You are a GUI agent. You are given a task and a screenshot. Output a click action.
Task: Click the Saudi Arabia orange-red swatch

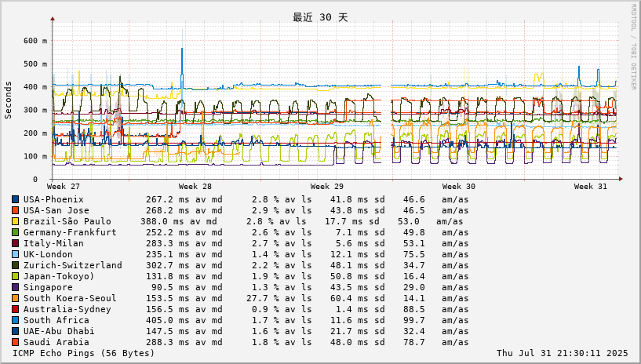tap(15, 342)
